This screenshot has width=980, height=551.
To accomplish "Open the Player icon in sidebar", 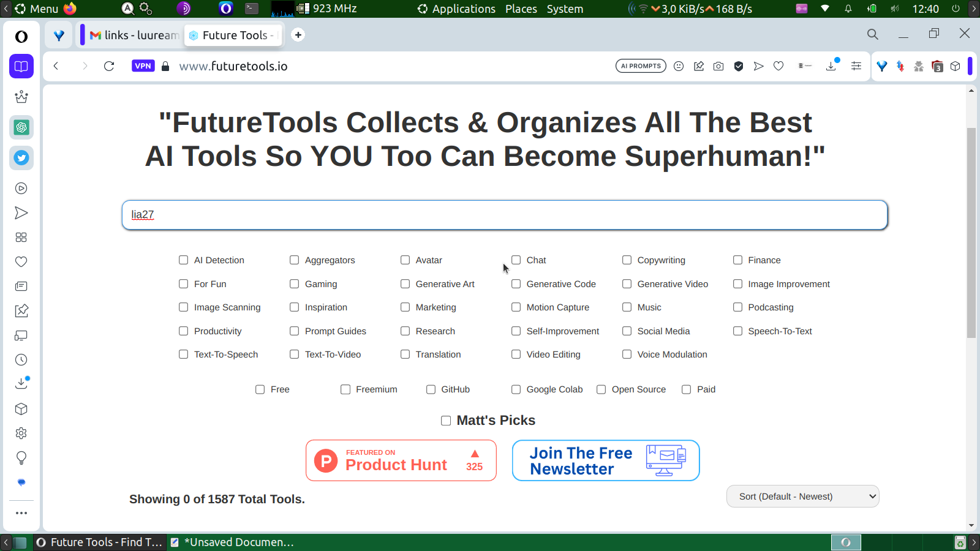I will (x=21, y=189).
